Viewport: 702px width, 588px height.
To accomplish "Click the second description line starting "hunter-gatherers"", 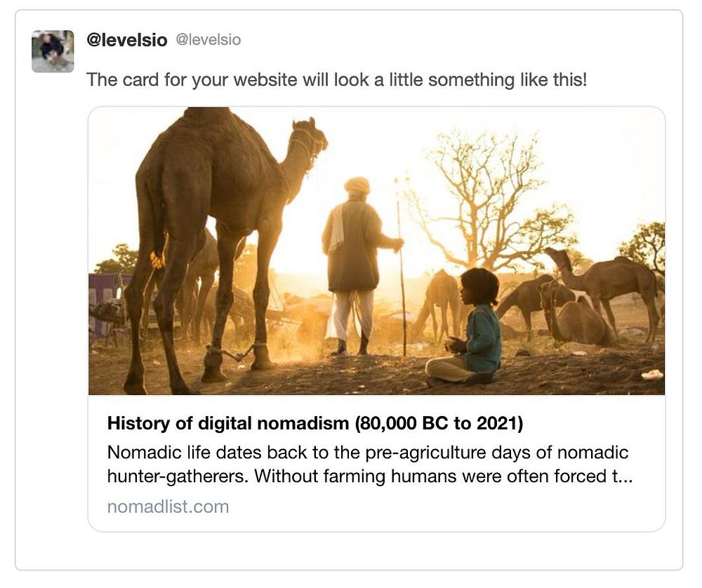I will tap(369, 476).
